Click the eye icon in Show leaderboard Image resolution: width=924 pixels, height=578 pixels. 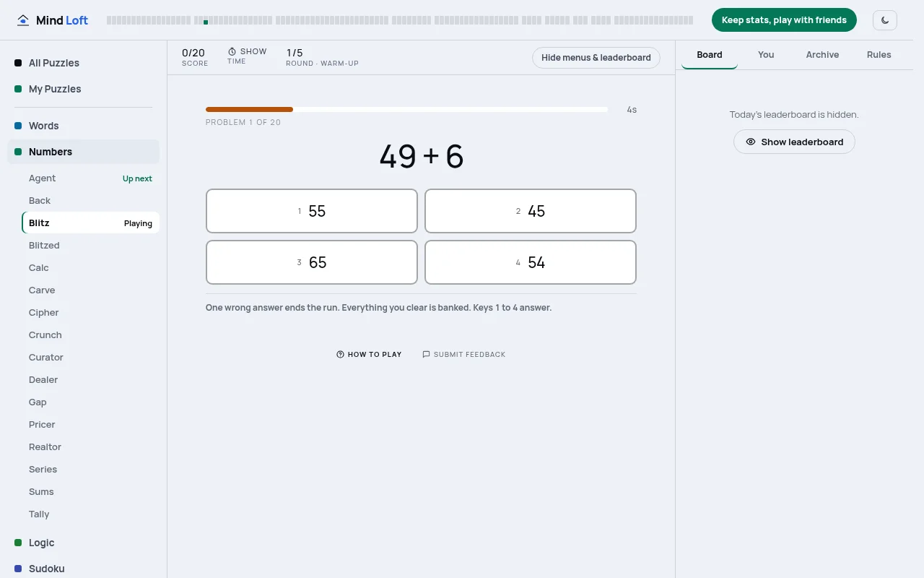click(751, 142)
